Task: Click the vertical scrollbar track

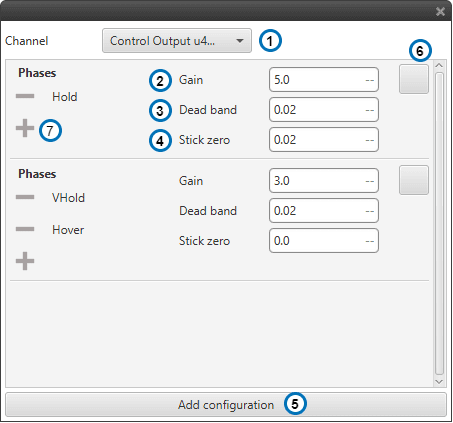Action: coord(439,223)
